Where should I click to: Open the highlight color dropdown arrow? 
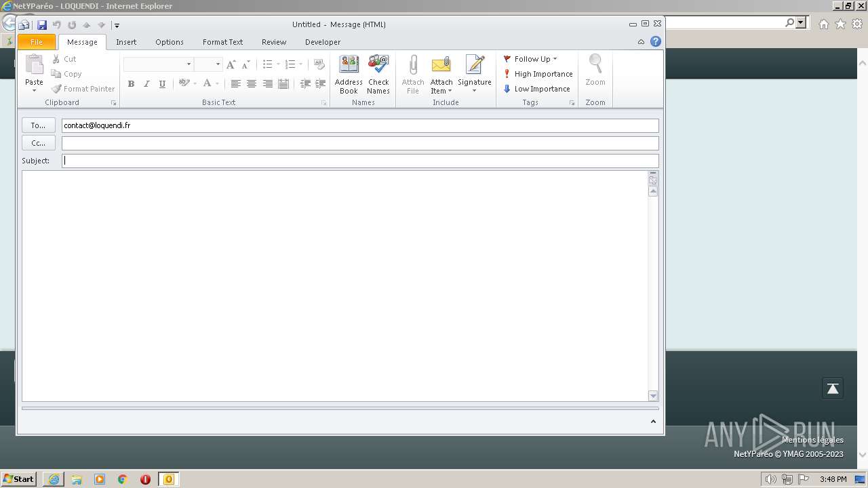[x=195, y=84]
